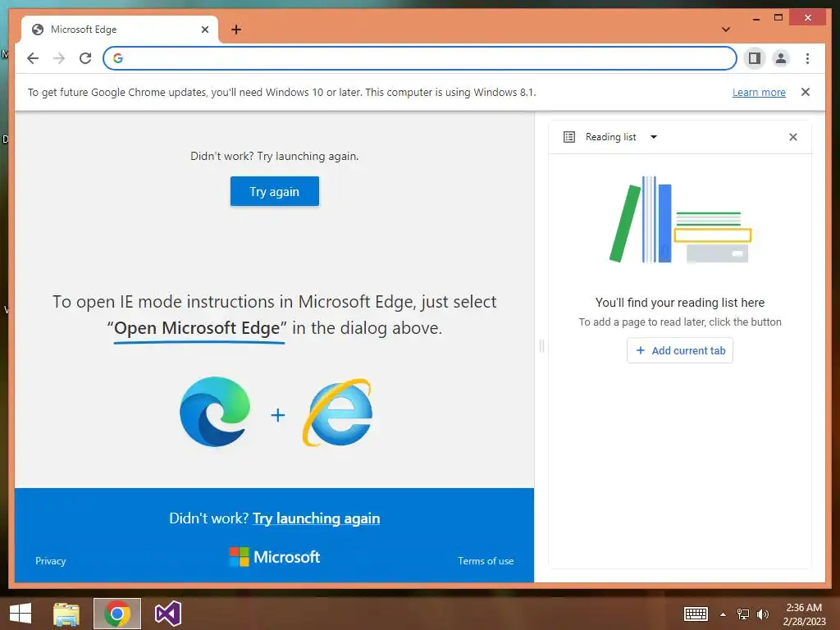Click the volume speaker tray icon
Viewport: 840px width, 630px height.
763,614
